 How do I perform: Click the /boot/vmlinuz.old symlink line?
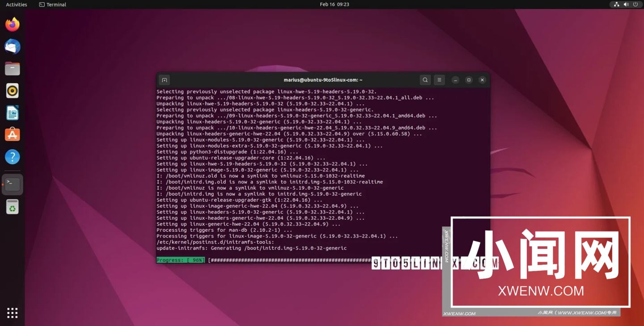pos(261,176)
